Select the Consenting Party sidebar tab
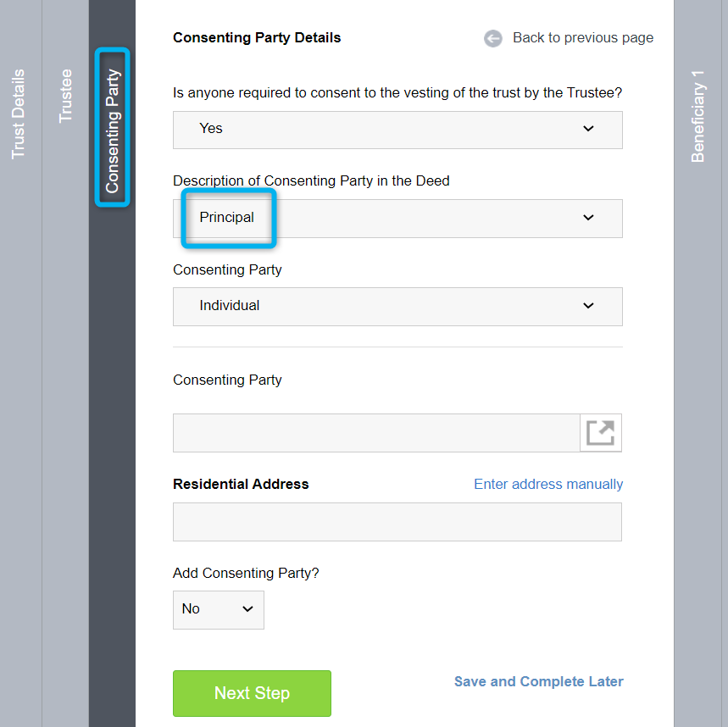728x727 pixels. (112, 131)
